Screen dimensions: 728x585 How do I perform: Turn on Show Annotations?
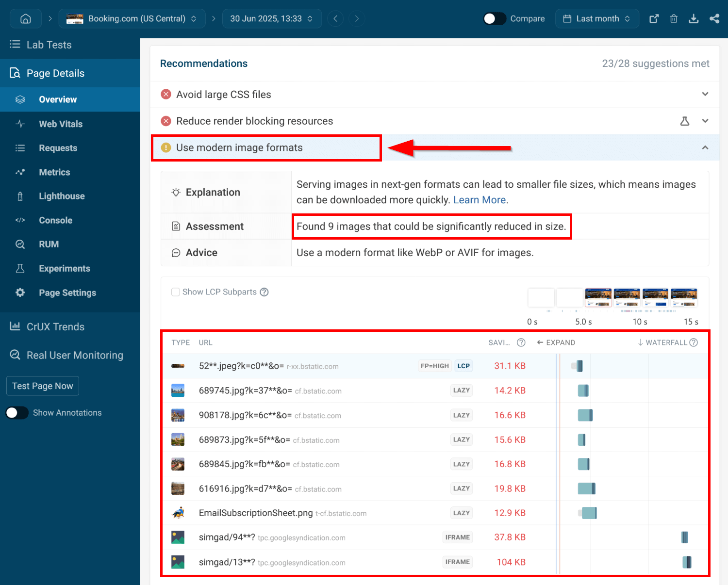pos(17,412)
